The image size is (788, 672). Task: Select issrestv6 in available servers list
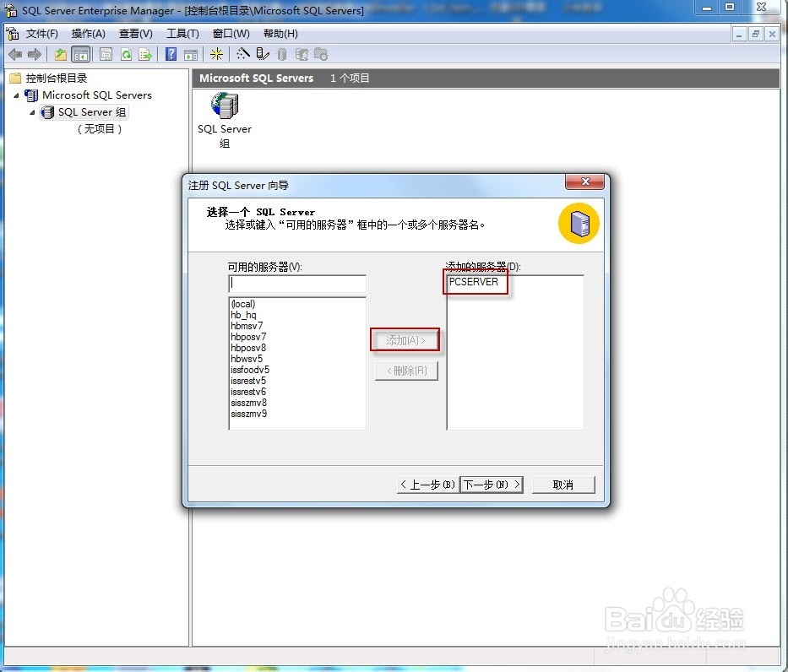tap(248, 393)
